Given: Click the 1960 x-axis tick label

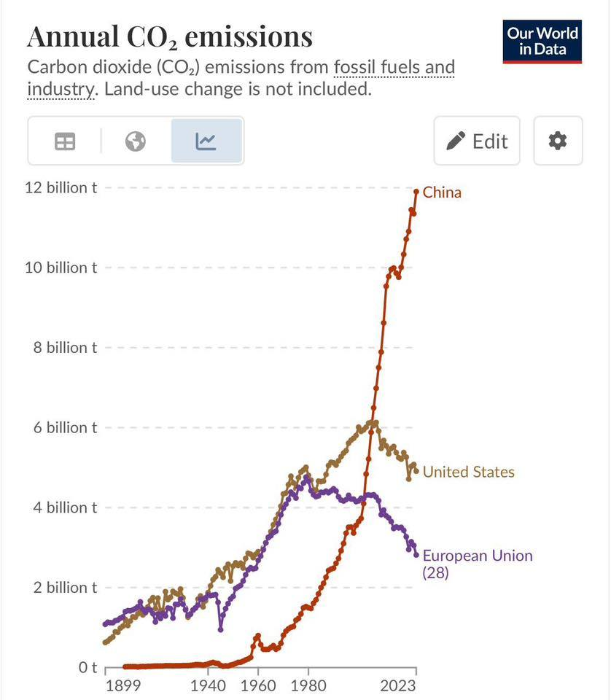Looking at the screenshot, I should point(258,686).
